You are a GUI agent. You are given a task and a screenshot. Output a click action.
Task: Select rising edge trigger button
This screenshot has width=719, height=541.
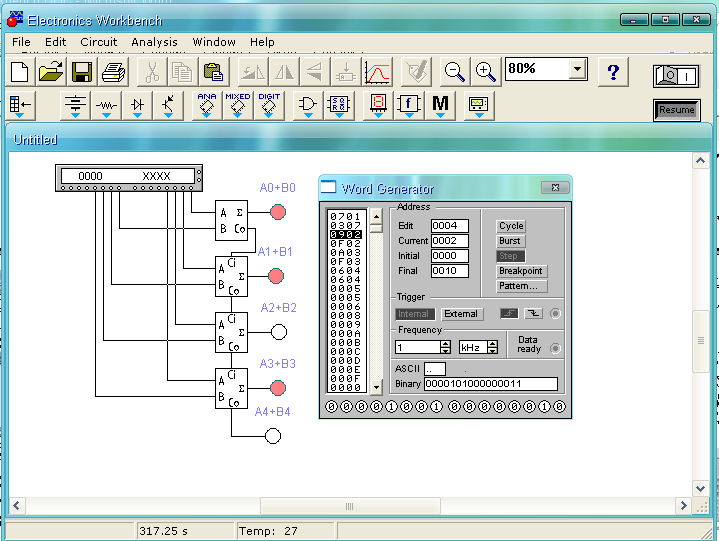coord(509,314)
